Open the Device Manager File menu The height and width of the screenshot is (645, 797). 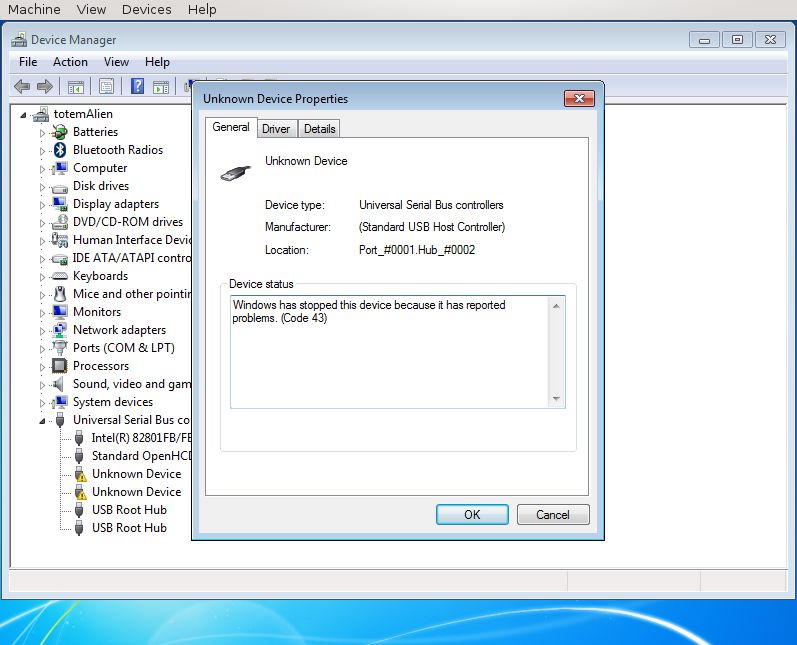[x=28, y=62]
